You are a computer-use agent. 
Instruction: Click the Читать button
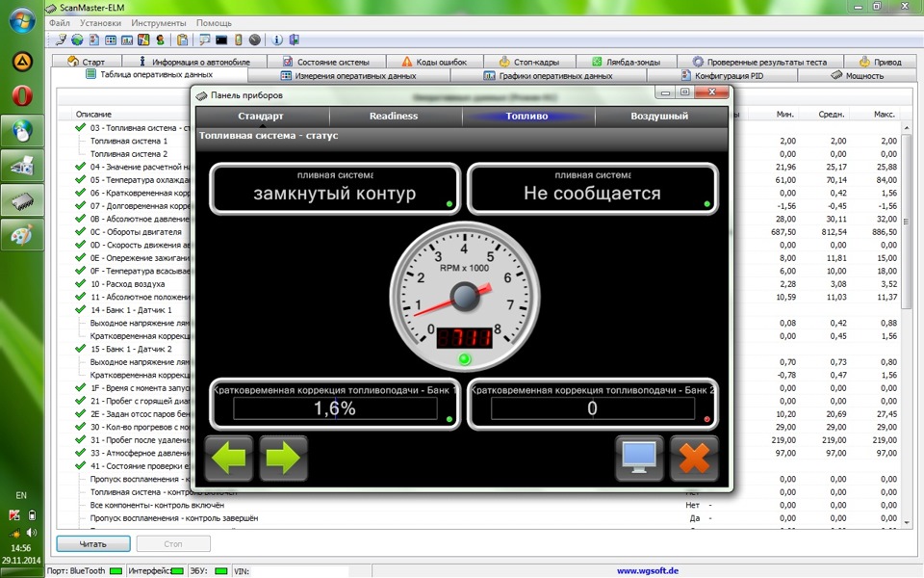coord(93,543)
